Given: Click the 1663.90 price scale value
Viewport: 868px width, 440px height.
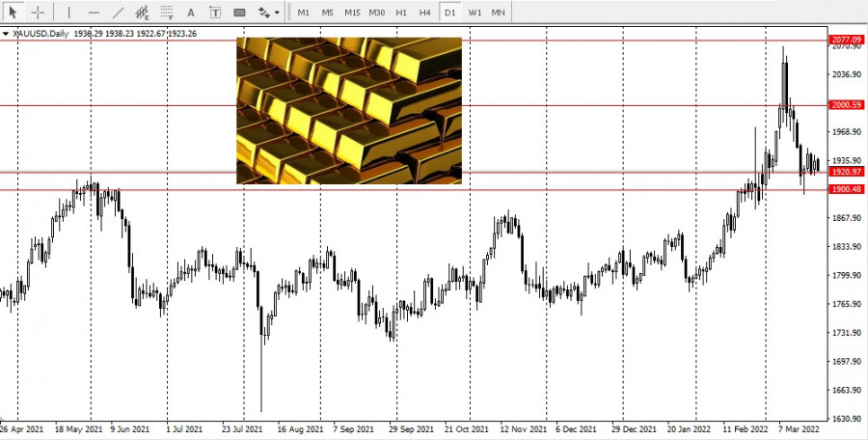Looking at the screenshot, I should pyautogui.click(x=847, y=390).
